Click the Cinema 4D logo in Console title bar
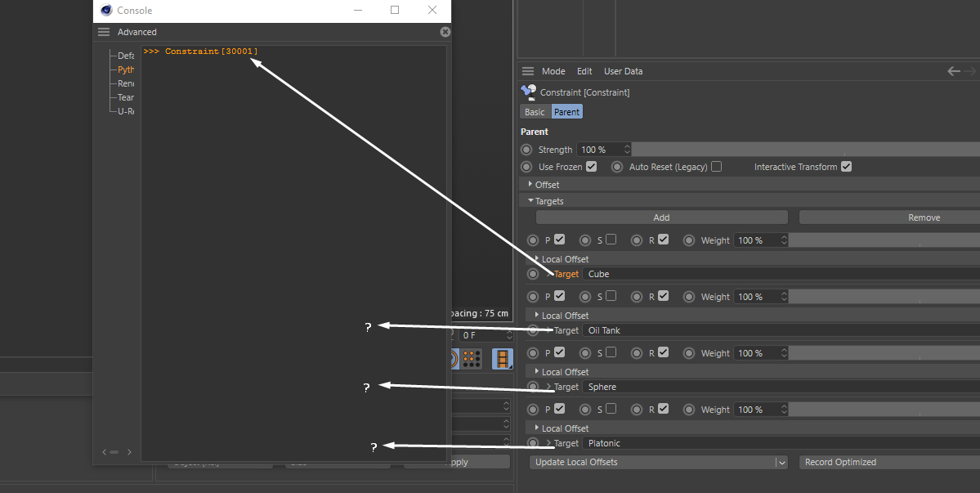 106,10
